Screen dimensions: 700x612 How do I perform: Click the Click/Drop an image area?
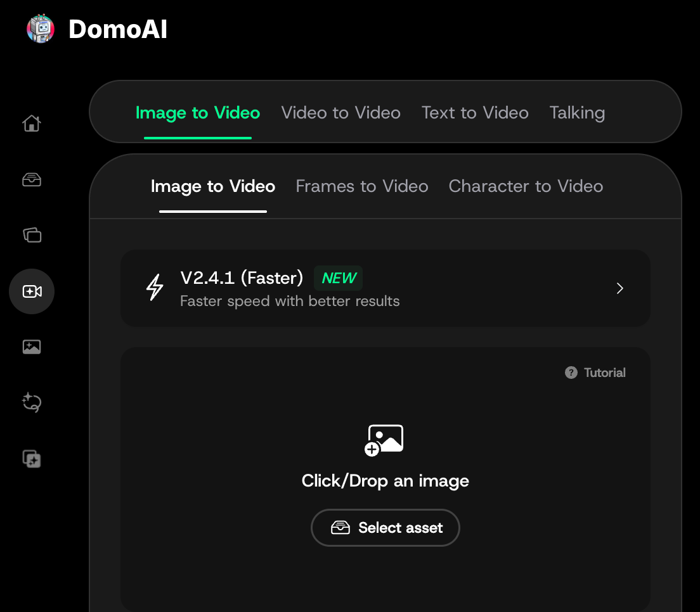point(385,481)
